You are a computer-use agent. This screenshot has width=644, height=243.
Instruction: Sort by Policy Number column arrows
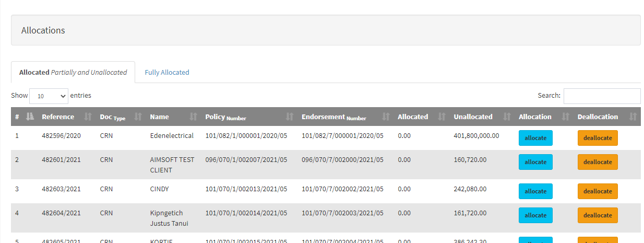tap(290, 117)
